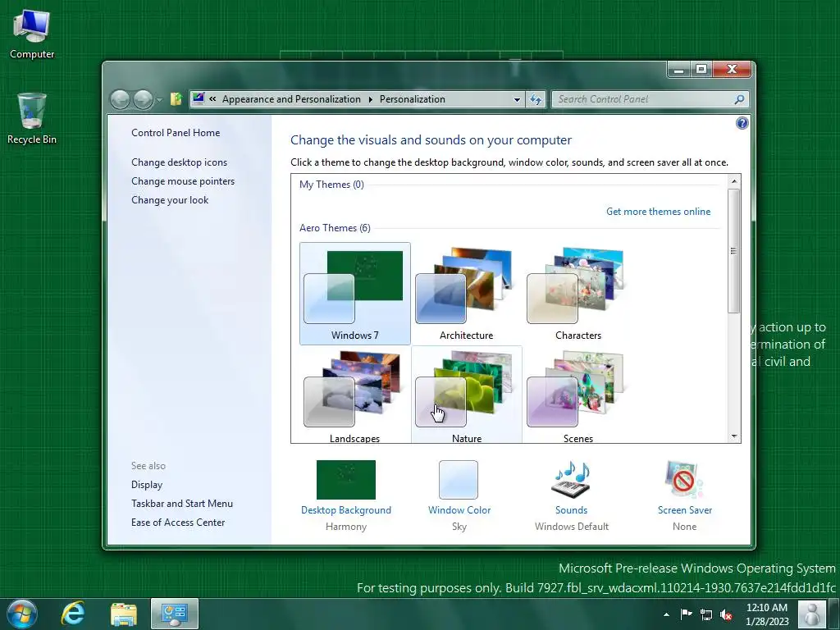Image resolution: width=840 pixels, height=630 pixels.
Task: Click the Personalization breadcrumb
Action: click(x=413, y=99)
